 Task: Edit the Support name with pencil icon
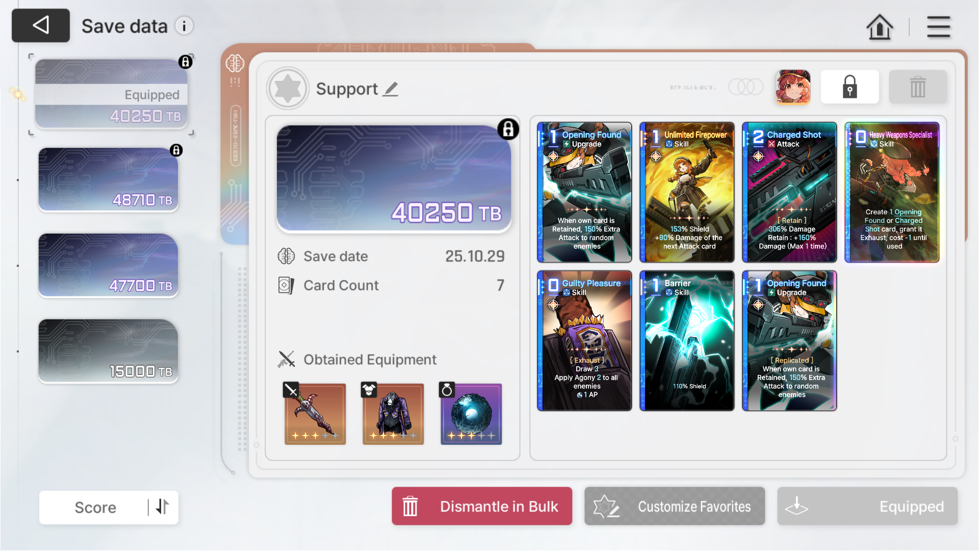[391, 89]
